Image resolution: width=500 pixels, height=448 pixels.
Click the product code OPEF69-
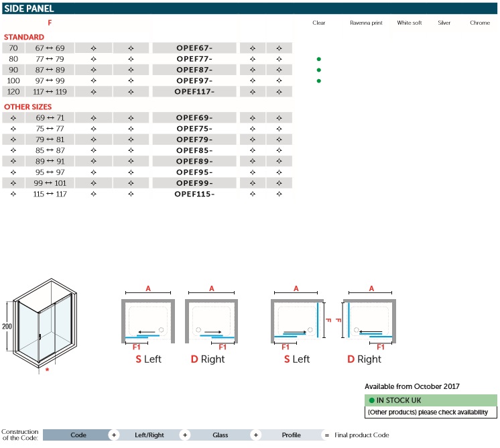coord(194,118)
